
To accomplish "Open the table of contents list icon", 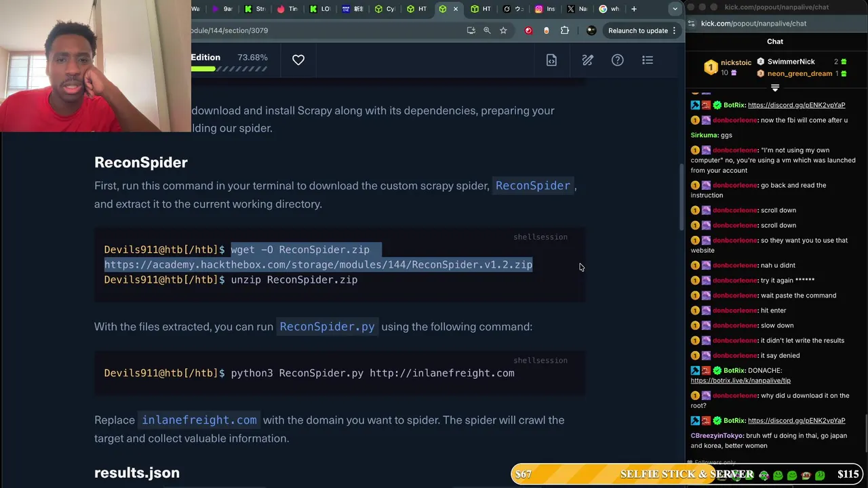I will click(648, 60).
